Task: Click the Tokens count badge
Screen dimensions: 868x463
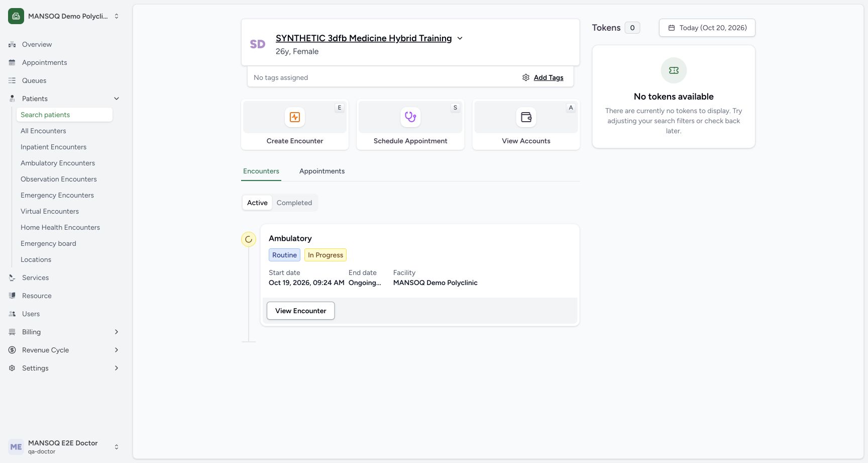Action: (x=632, y=28)
